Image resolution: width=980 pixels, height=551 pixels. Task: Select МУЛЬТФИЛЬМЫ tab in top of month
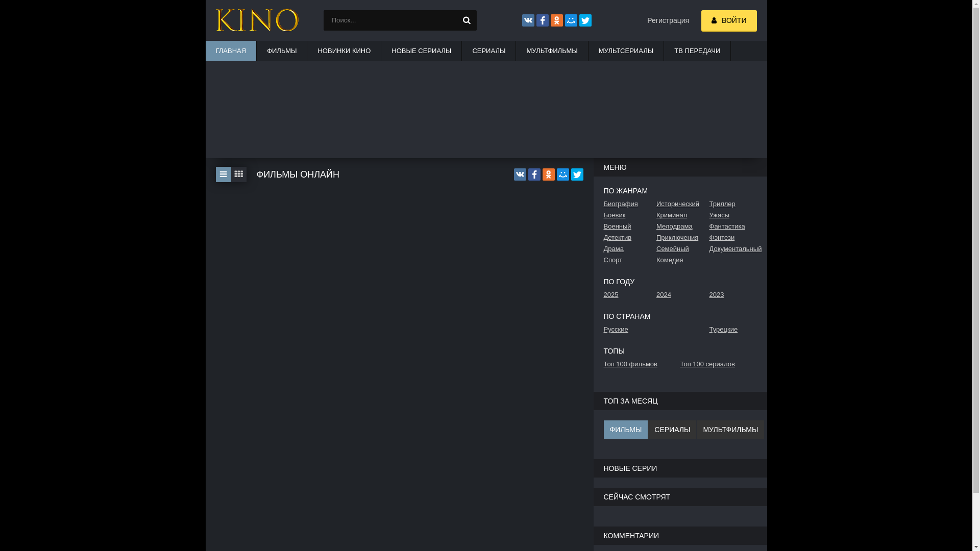pos(730,430)
